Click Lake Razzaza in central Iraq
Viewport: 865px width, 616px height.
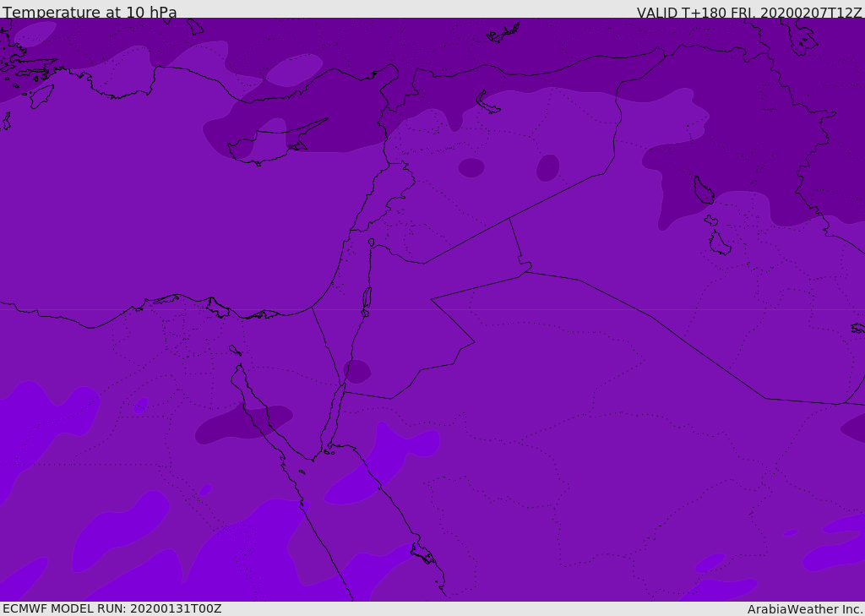(x=719, y=243)
